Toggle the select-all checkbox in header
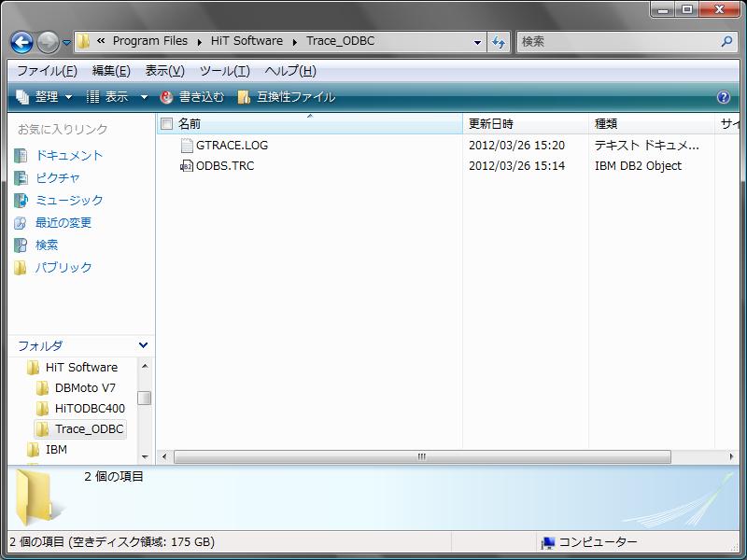747x560 pixels. [166, 124]
